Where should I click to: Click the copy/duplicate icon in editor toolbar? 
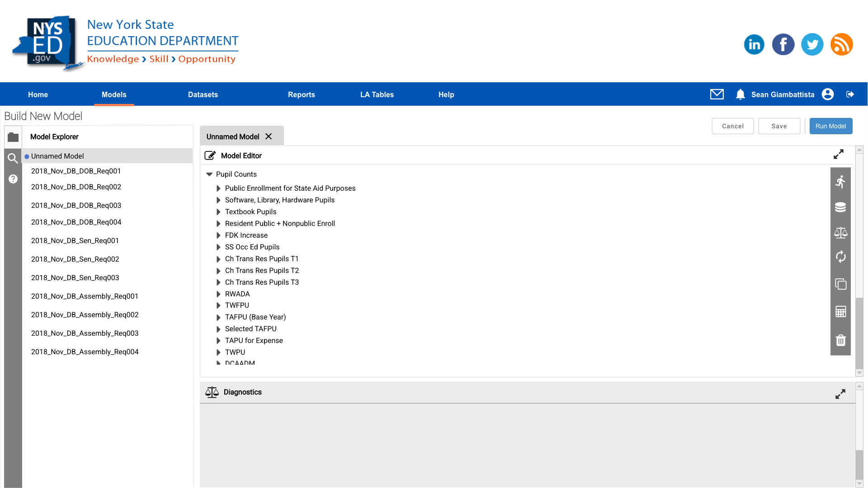pos(840,284)
